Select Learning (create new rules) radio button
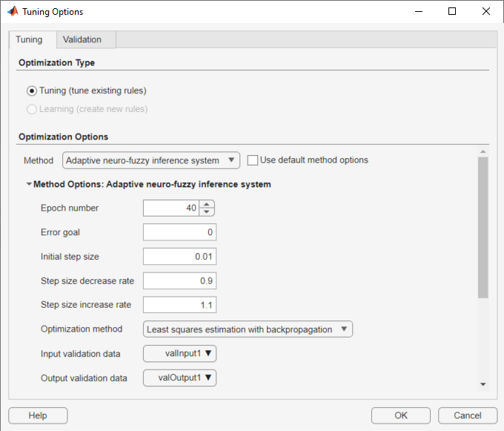The height and width of the screenshot is (431, 504). [31, 109]
